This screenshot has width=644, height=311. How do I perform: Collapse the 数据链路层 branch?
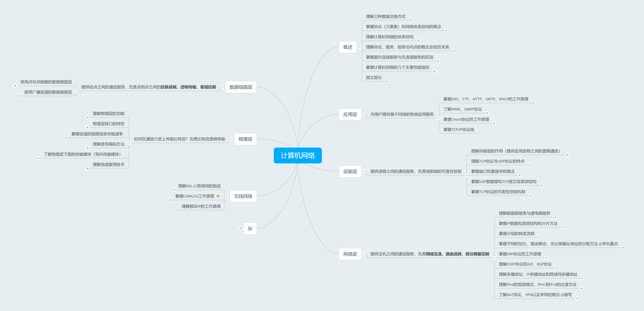click(x=222, y=87)
